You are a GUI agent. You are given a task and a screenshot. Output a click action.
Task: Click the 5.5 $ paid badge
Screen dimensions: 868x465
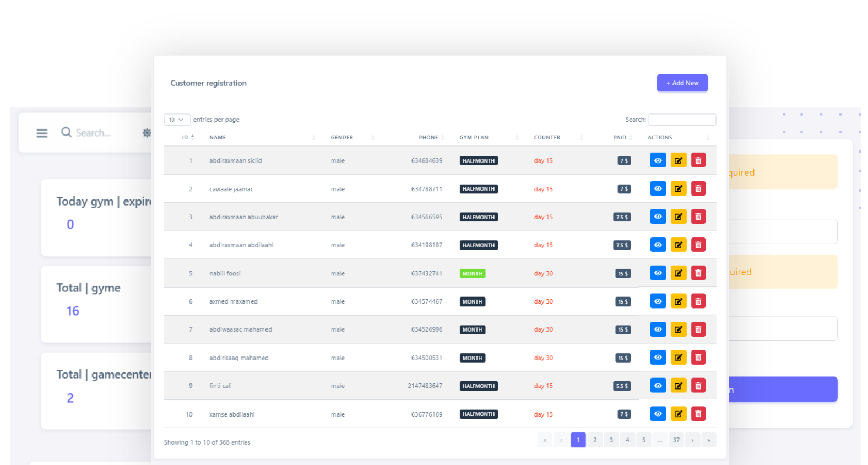pyautogui.click(x=622, y=386)
